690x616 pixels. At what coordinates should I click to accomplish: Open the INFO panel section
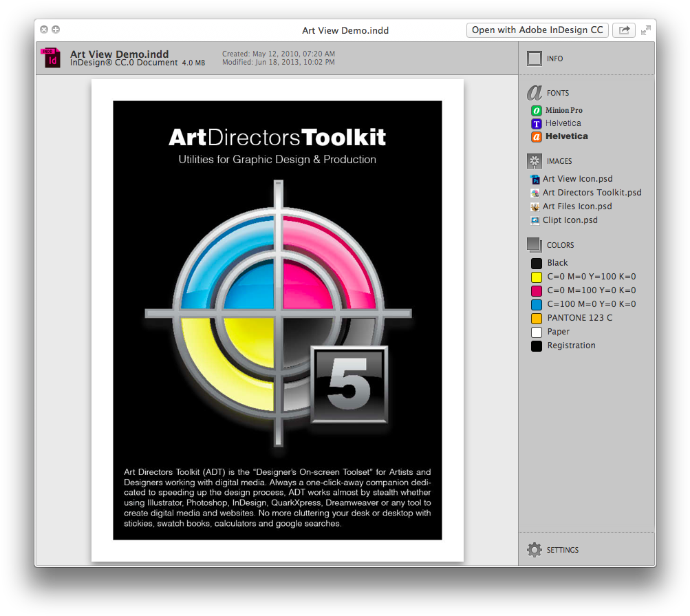[554, 59]
